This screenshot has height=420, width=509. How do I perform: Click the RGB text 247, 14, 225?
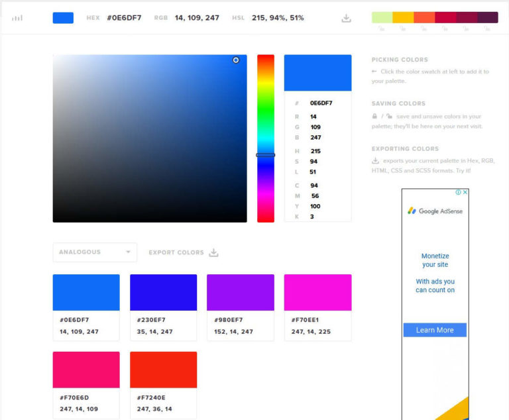tap(311, 331)
